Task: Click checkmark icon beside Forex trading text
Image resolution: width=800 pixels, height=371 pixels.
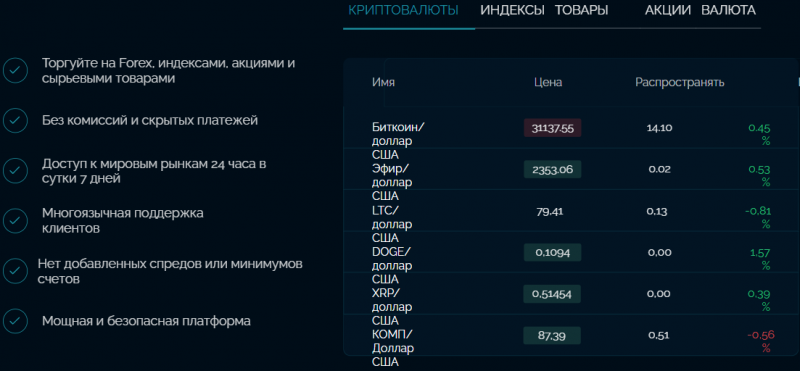Action: [15, 71]
